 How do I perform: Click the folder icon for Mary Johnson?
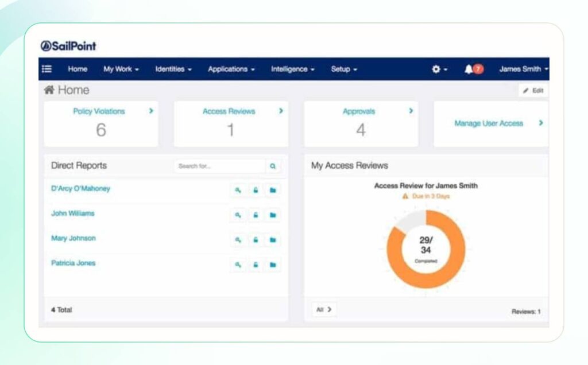(273, 239)
